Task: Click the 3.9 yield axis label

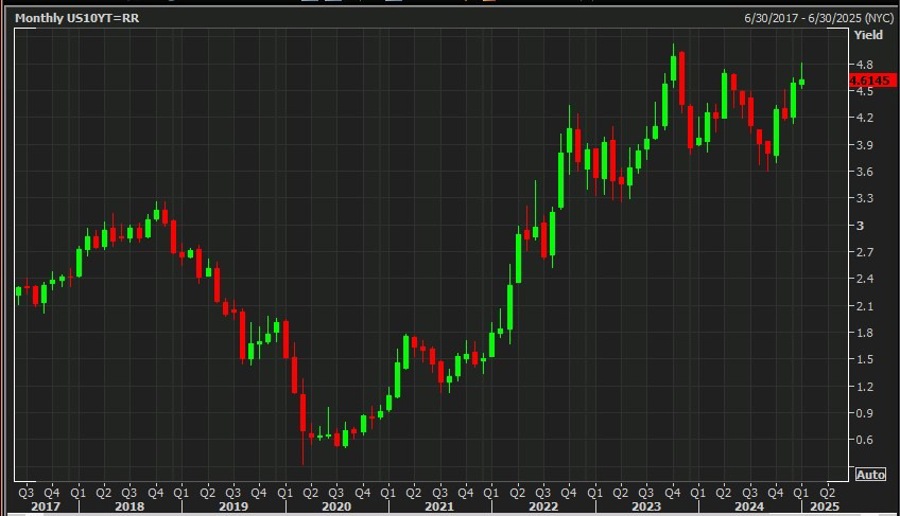Action: click(864, 145)
